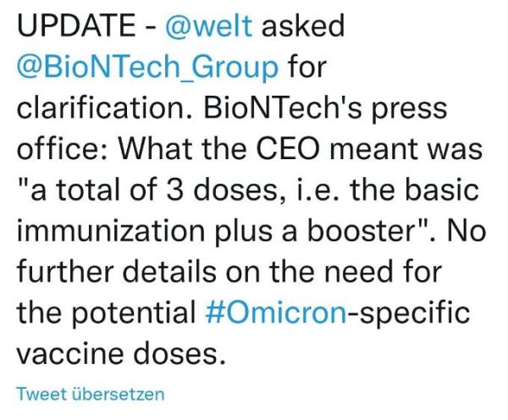Click the phrase 'the basic' in the tweet
This screenshot has height=420, width=508.
coord(414,190)
